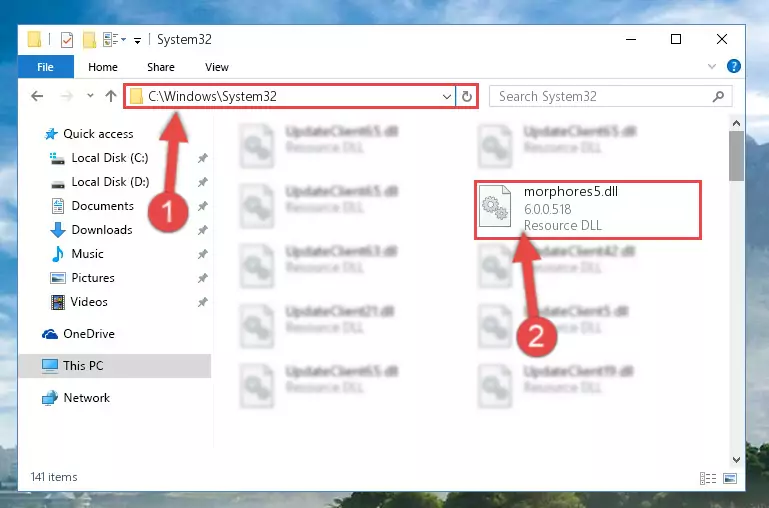This screenshot has width=769, height=508.
Task: Open the File menu
Action: (x=46, y=67)
